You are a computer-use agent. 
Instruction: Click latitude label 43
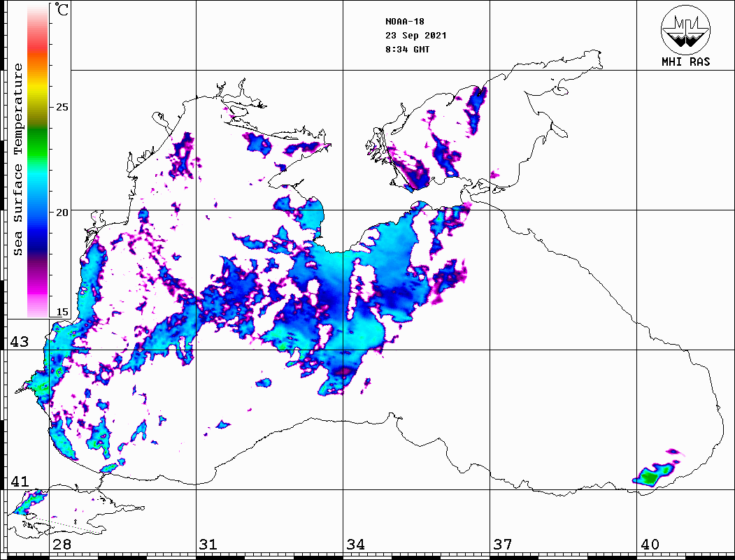coord(19,342)
